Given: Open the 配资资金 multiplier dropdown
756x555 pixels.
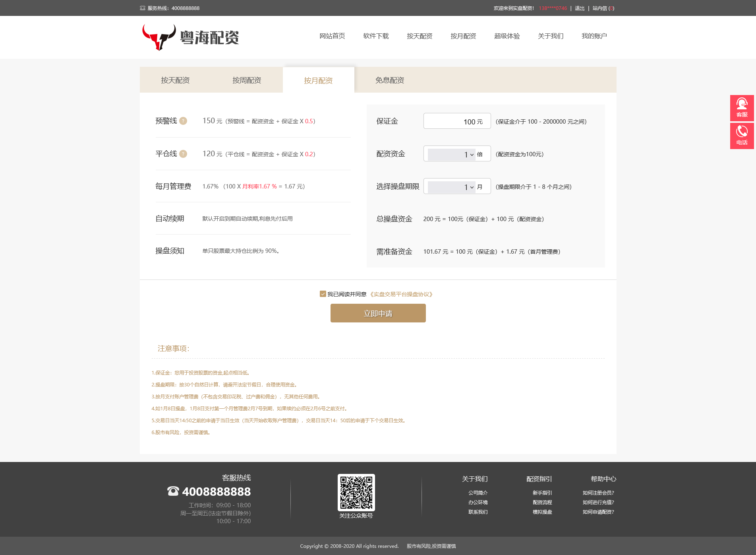Looking at the screenshot, I should pyautogui.click(x=452, y=154).
